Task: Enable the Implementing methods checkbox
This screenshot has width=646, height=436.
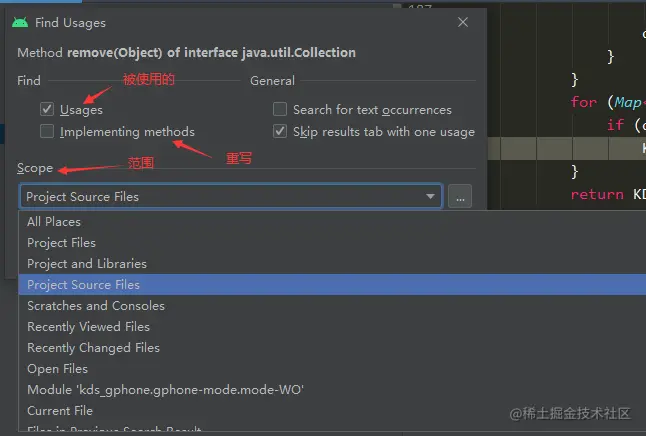Action: (47, 131)
